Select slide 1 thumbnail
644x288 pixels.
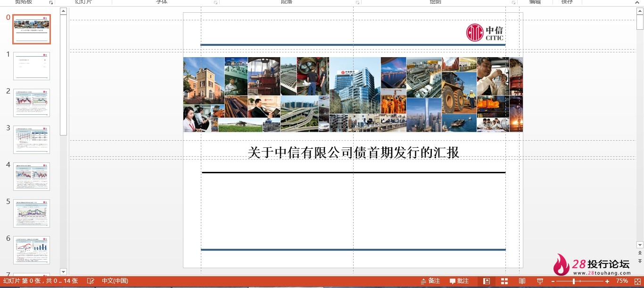tap(32, 66)
